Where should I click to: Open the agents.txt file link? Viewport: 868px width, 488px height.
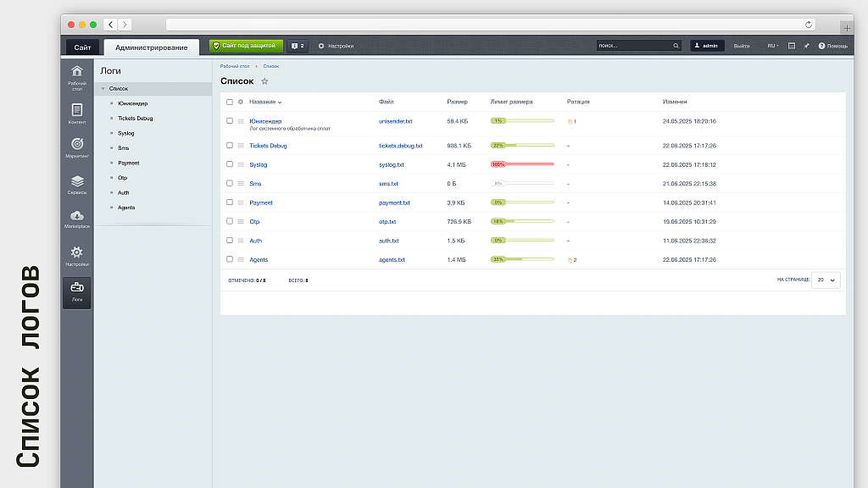[392, 260]
